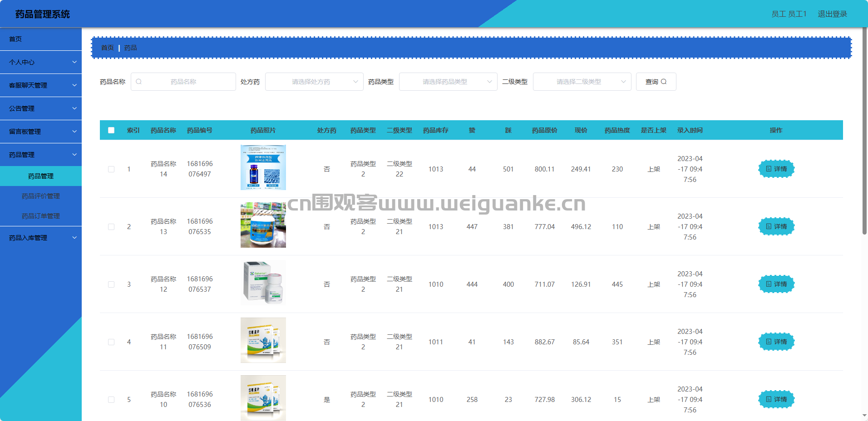
Task: Click heat value 445
Action: tap(617, 284)
